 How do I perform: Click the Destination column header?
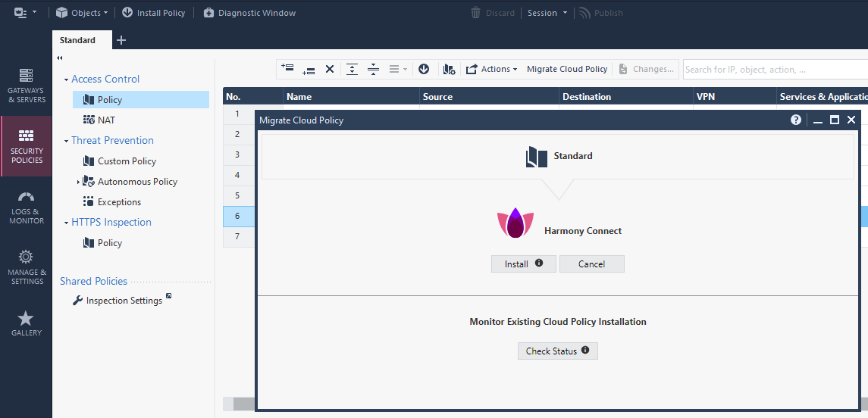[x=626, y=96]
